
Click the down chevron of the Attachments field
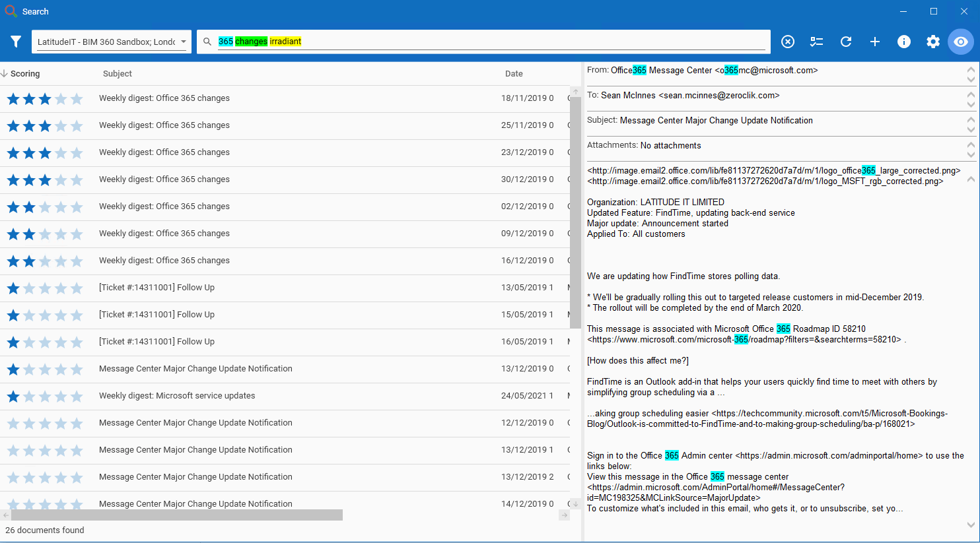tap(971, 154)
